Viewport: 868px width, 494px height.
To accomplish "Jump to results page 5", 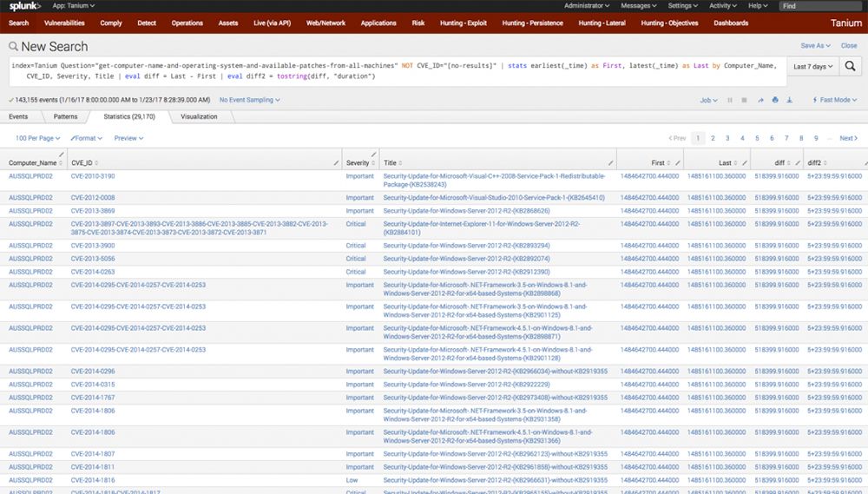I will point(757,138).
